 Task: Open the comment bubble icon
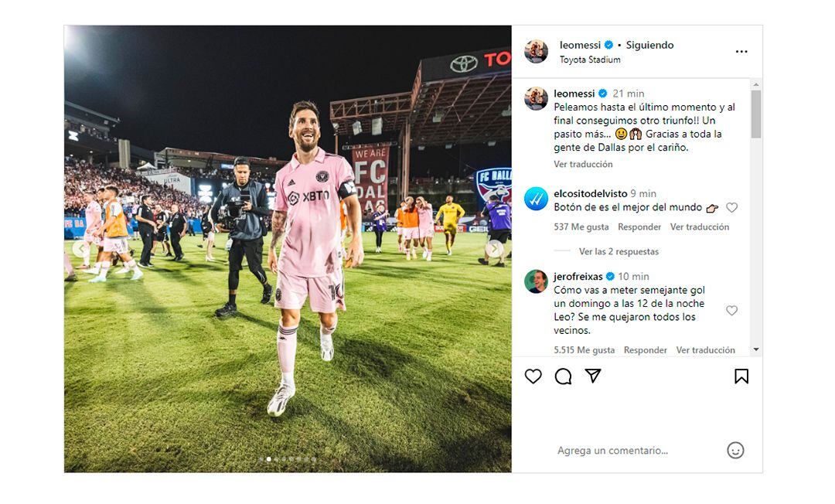(563, 376)
